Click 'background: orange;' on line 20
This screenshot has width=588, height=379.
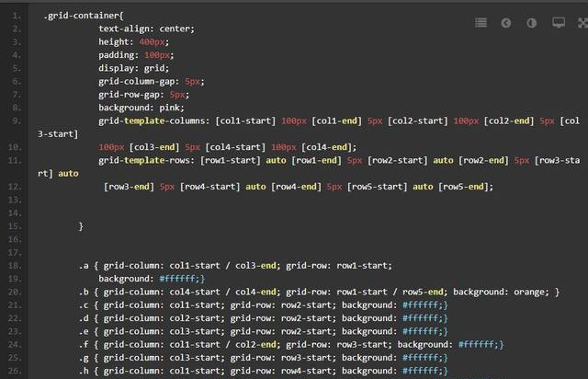(x=501, y=292)
